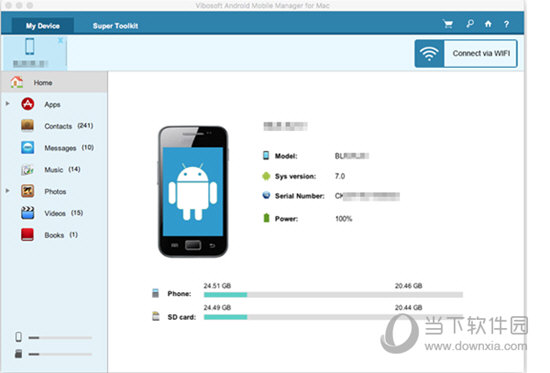Select Home in the sidebar
This screenshot has width=550, height=373.
point(54,82)
